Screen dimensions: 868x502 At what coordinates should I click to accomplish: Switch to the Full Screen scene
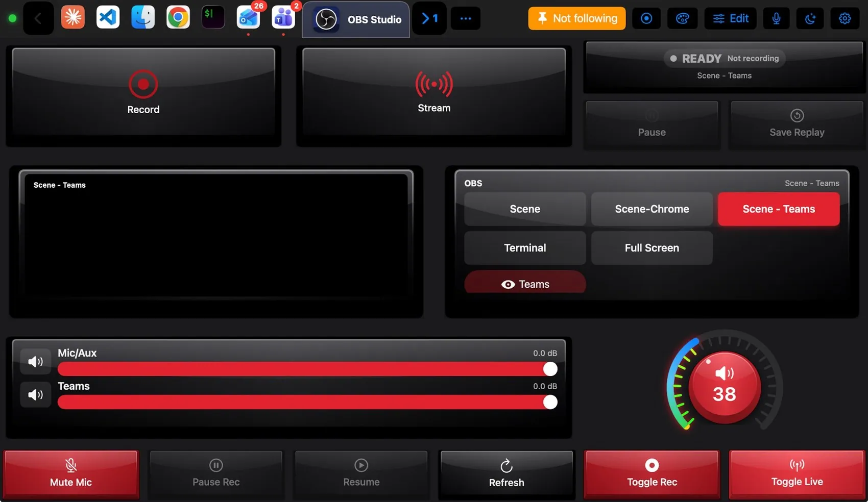[652, 247]
